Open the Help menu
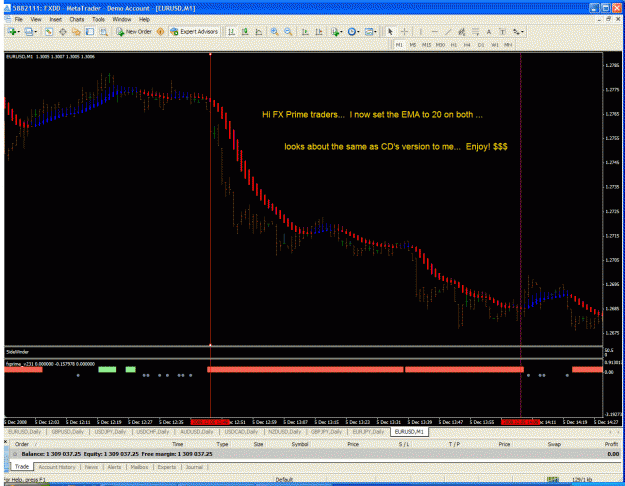625x486 pixels. tap(144, 19)
